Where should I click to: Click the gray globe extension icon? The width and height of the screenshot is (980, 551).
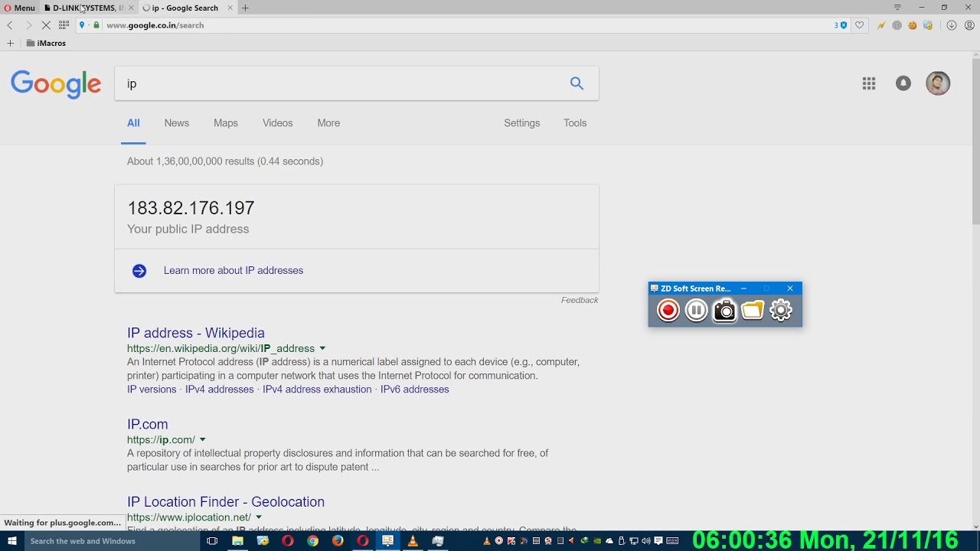(897, 25)
